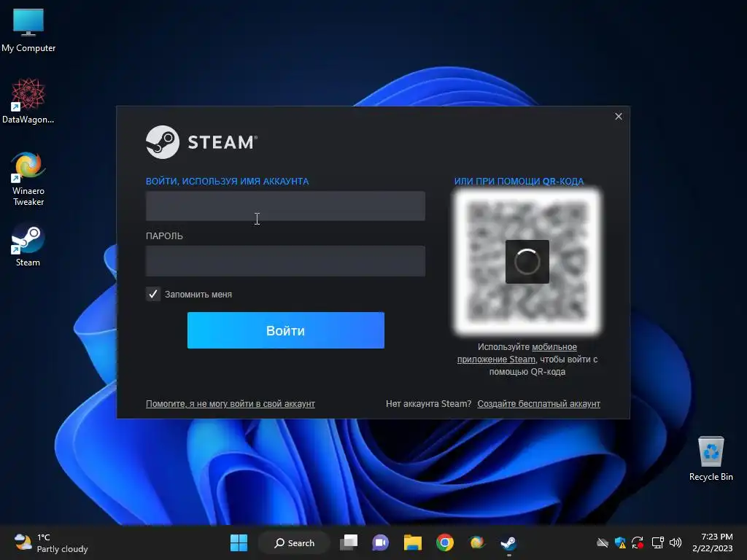The image size is (747, 560).
Task: Toggle the 'Запомнить меня' checkbox
Action: coord(153,295)
